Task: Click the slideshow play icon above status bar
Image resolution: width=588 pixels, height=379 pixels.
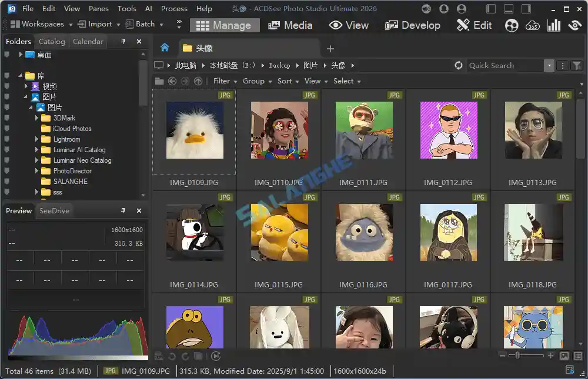Action: [216, 355]
